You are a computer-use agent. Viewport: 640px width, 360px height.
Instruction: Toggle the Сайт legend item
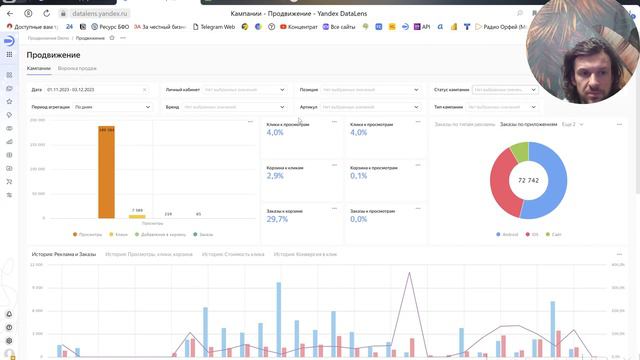[554, 235]
